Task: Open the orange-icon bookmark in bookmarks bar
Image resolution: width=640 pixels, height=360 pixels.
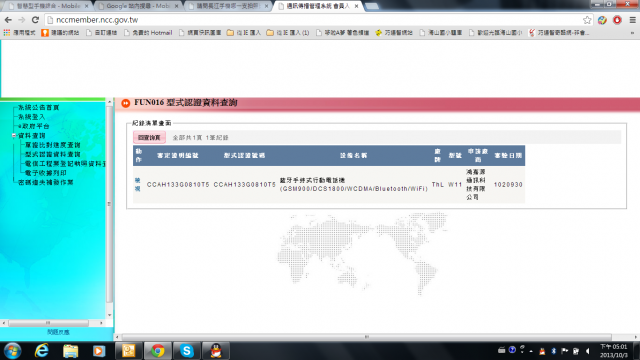Action: click(x=60, y=33)
